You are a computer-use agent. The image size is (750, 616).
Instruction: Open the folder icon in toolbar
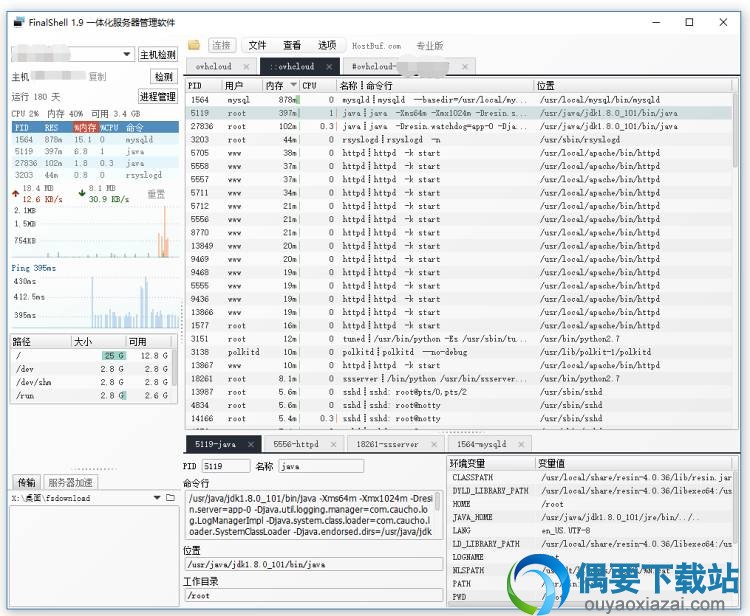194,45
